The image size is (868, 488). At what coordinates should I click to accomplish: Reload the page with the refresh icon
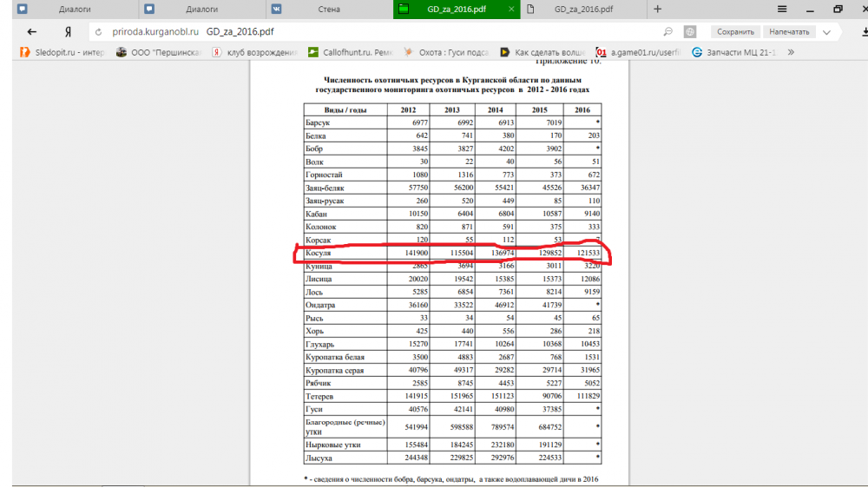point(98,31)
